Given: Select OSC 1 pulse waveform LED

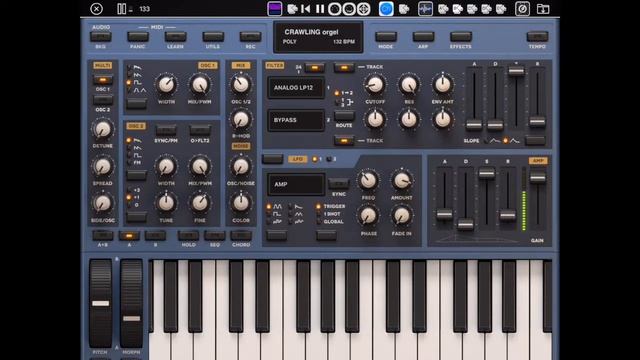Looking at the screenshot, I should point(130,82).
